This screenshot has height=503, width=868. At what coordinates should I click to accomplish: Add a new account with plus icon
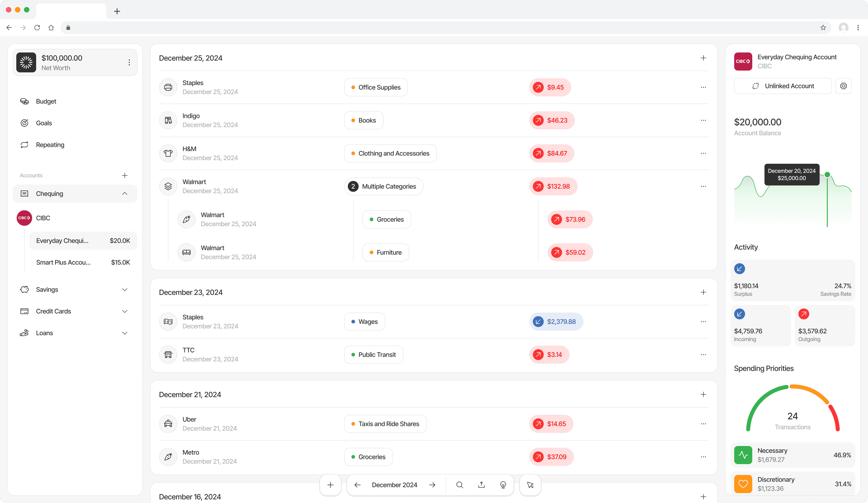[x=125, y=176]
